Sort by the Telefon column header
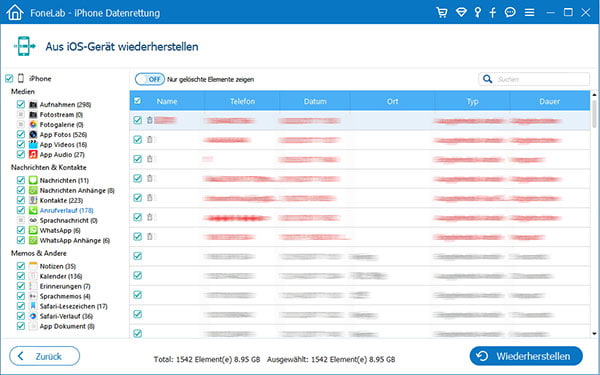This screenshot has width=600, height=375. click(x=242, y=101)
